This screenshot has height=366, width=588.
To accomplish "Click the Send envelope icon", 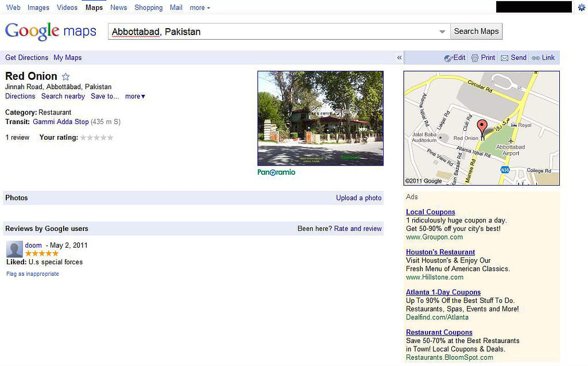I will pos(504,58).
